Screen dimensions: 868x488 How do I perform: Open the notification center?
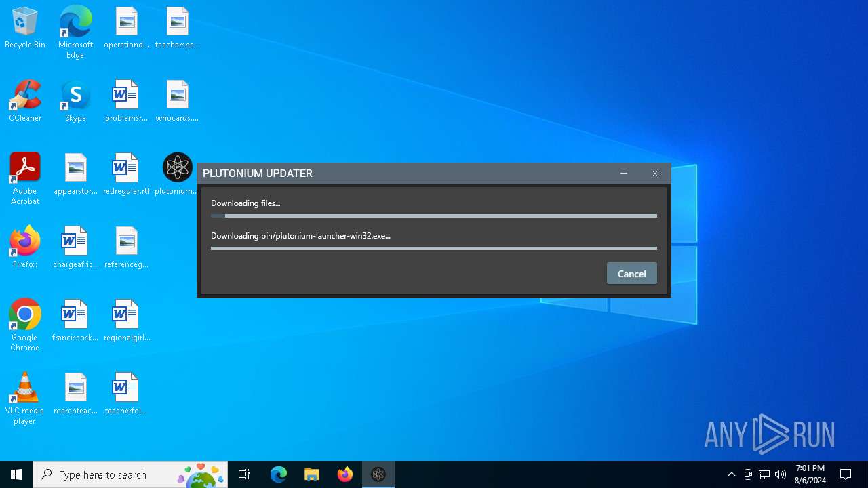click(x=846, y=474)
